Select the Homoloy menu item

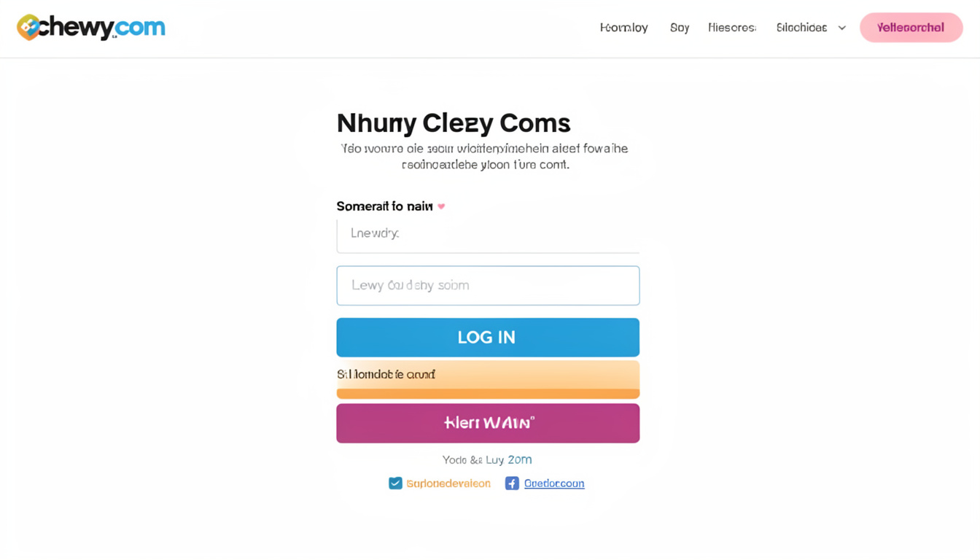tap(623, 27)
